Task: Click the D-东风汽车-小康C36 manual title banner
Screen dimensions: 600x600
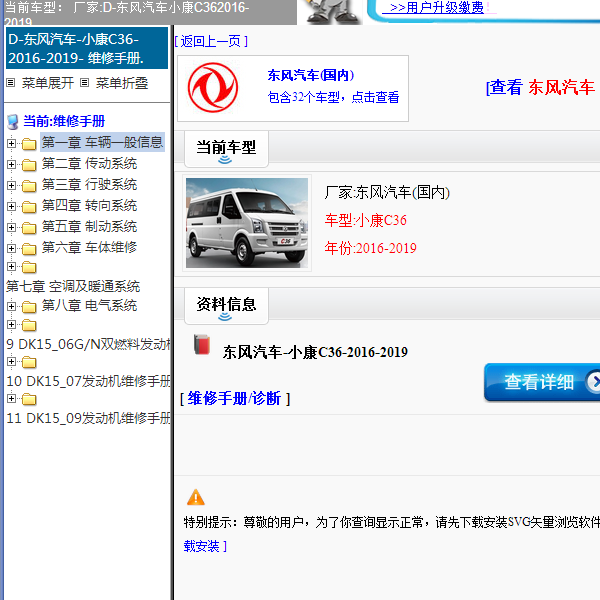Action: click(87, 48)
